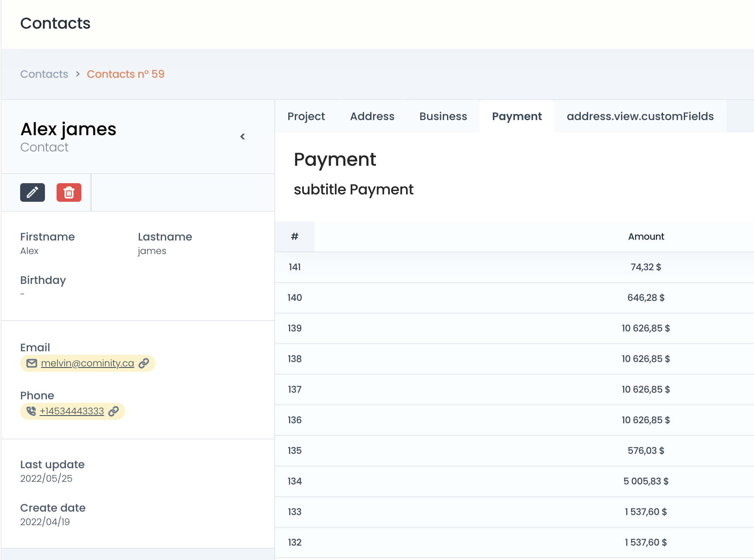Open the melvin@cominity.ca email link
The width and height of the screenshot is (754, 560).
[88, 363]
